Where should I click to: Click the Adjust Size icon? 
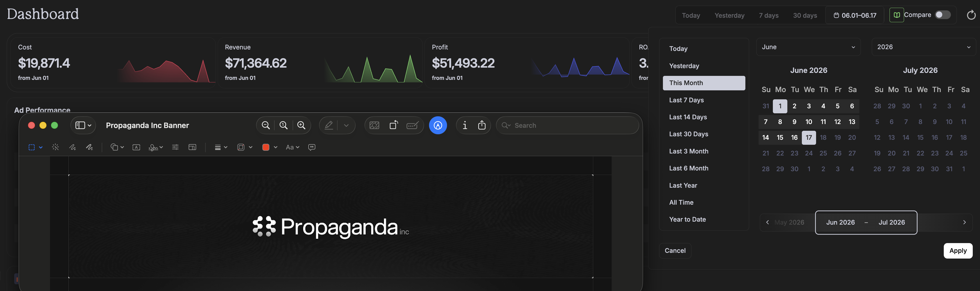tap(192, 147)
